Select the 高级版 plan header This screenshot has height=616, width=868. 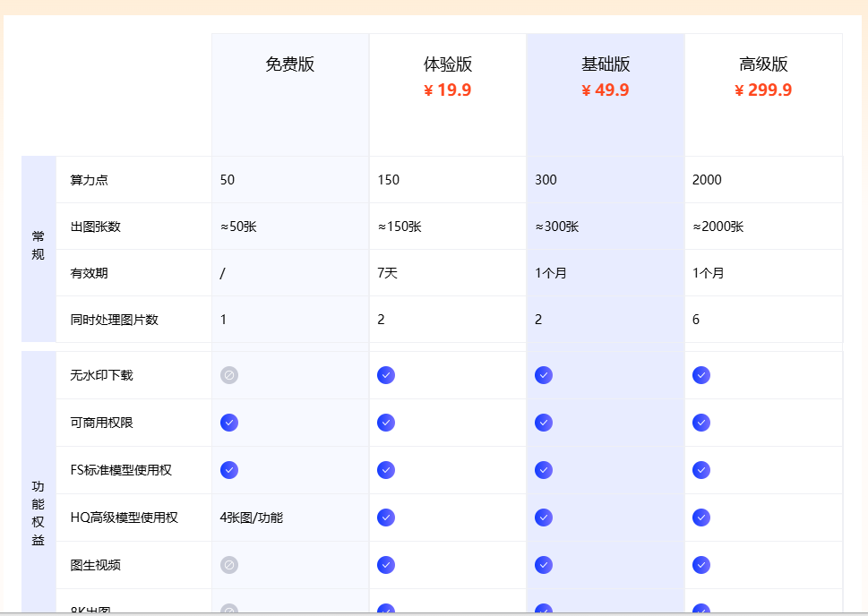point(763,64)
